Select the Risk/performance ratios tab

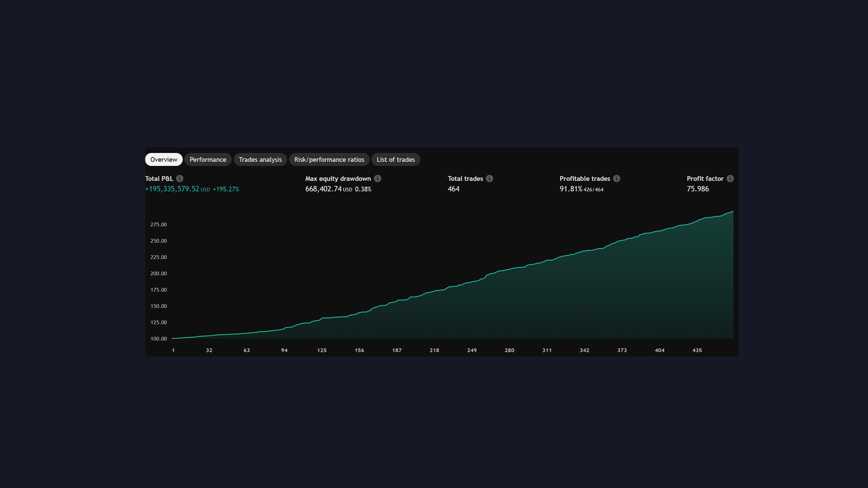coord(329,159)
